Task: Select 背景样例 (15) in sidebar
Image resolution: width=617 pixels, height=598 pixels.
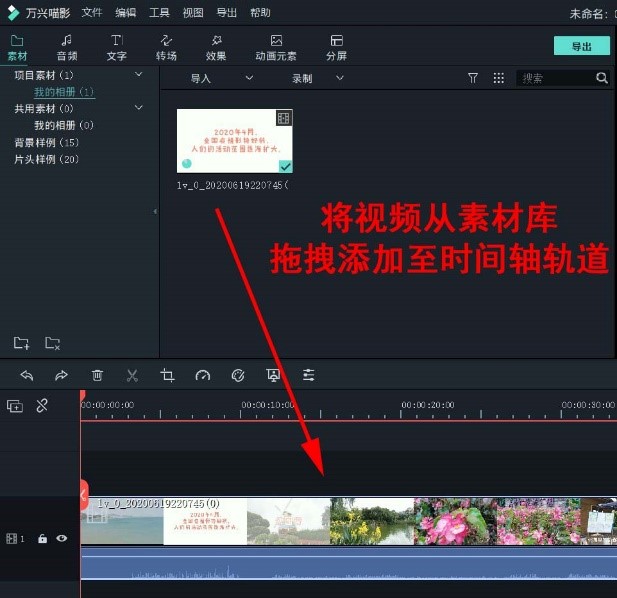Action: 46,143
